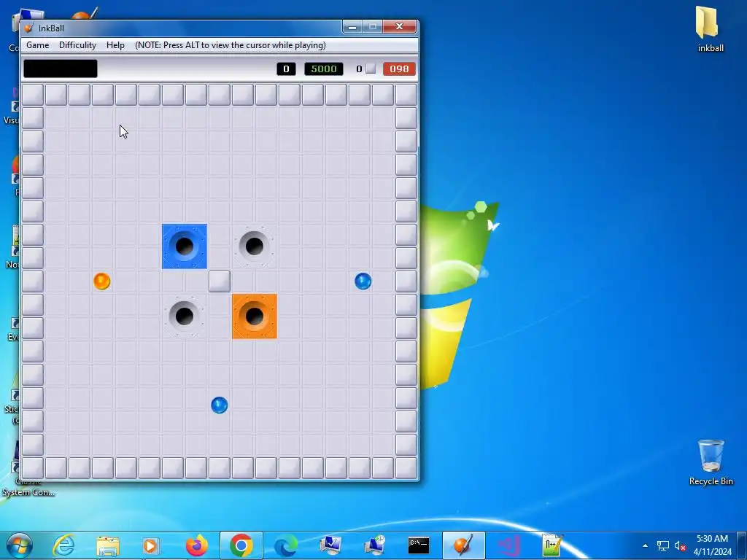The image size is (747, 560).
Task: Click the black score counter showing 0
Action: point(286,69)
